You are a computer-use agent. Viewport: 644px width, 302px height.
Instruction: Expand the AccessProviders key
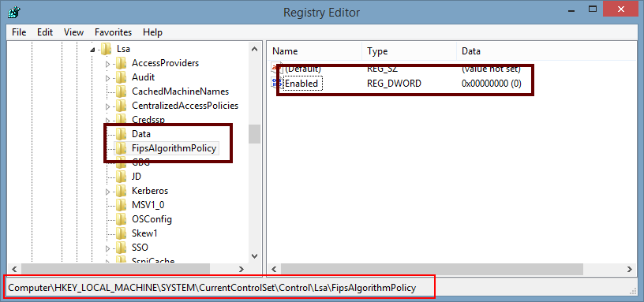(x=108, y=64)
